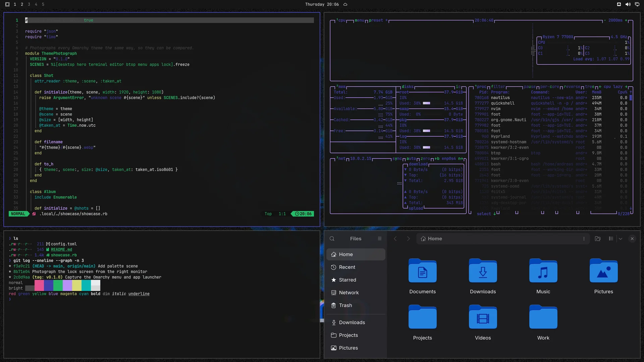The width and height of the screenshot is (644, 362).
Task: Switch to workspace 3 in the top bar
Action: click(29, 4)
